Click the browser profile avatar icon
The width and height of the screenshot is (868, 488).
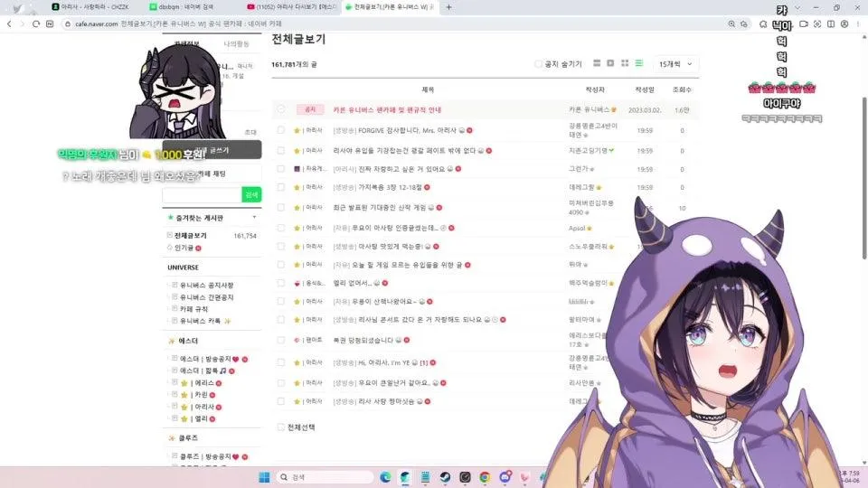(844, 23)
